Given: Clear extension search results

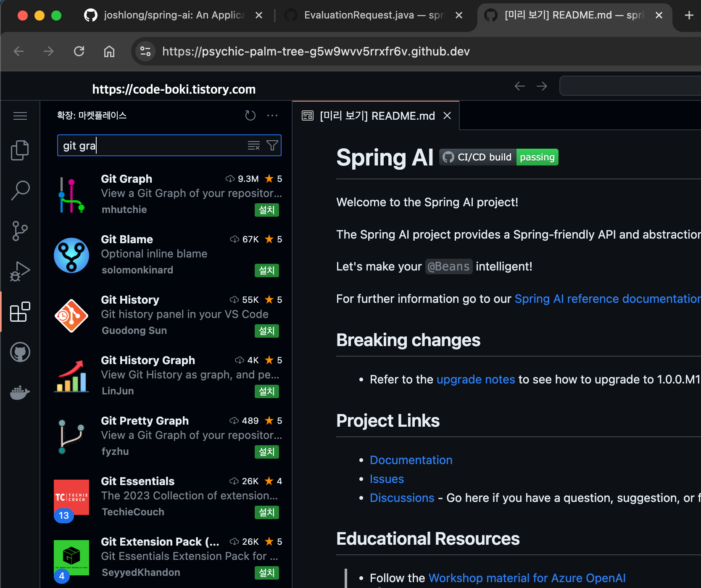Looking at the screenshot, I should (253, 146).
